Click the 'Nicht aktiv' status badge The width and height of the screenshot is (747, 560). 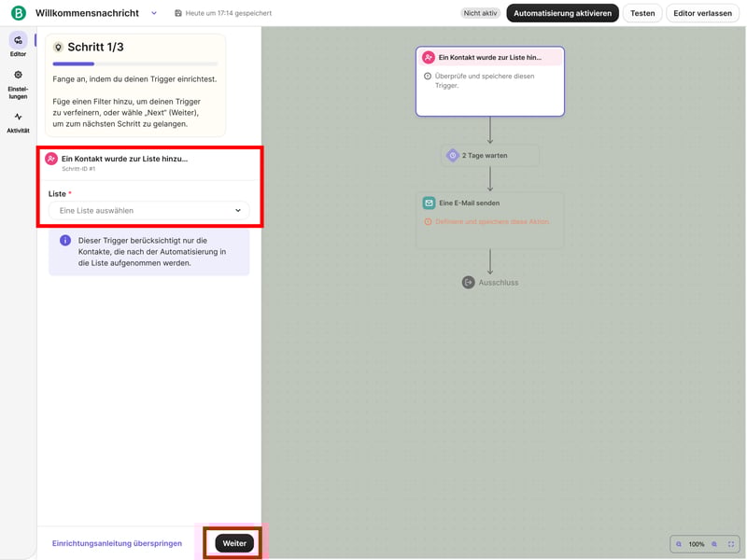point(480,13)
